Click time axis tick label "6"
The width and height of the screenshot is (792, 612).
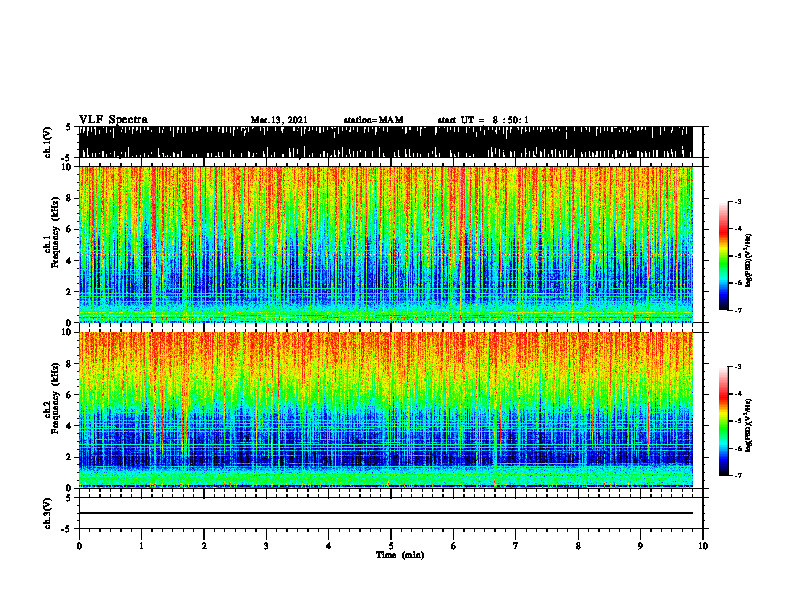[454, 546]
